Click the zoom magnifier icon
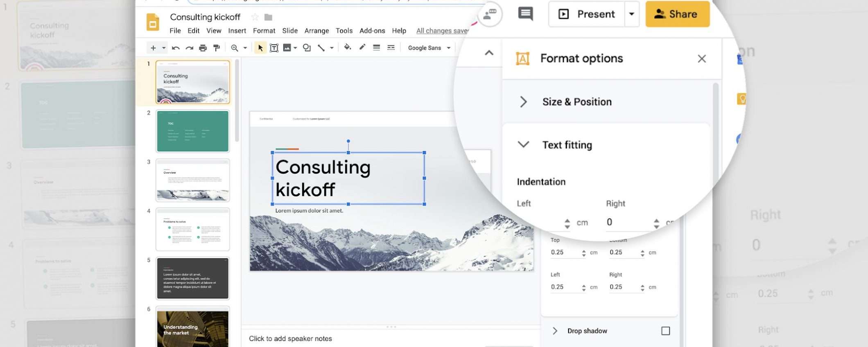The height and width of the screenshot is (347, 868). click(x=235, y=48)
